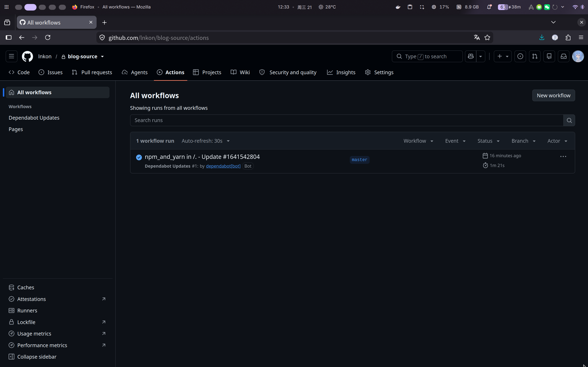The width and height of the screenshot is (588, 367).
Task: Open the Pull requests tab
Action: tap(92, 72)
